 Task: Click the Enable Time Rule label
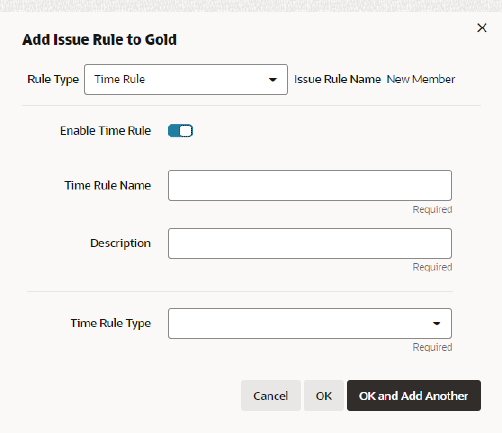[105, 131]
